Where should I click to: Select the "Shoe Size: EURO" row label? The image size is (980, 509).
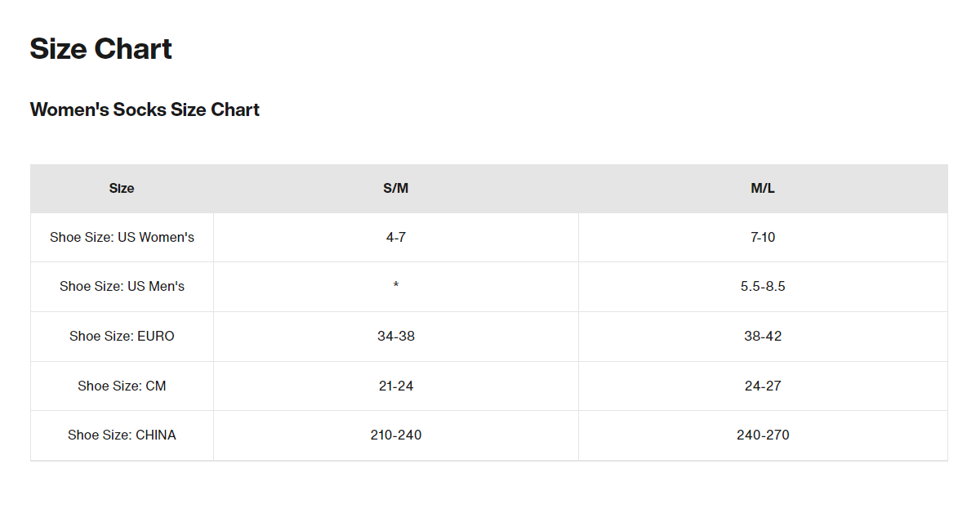click(122, 337)
